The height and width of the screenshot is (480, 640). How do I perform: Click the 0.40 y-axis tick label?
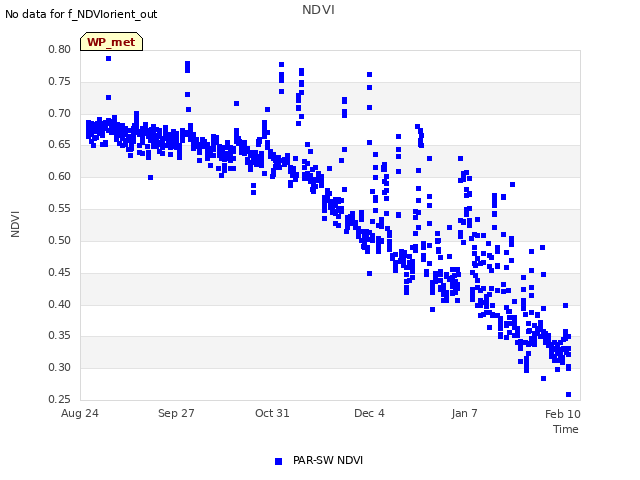coord(60,304)
